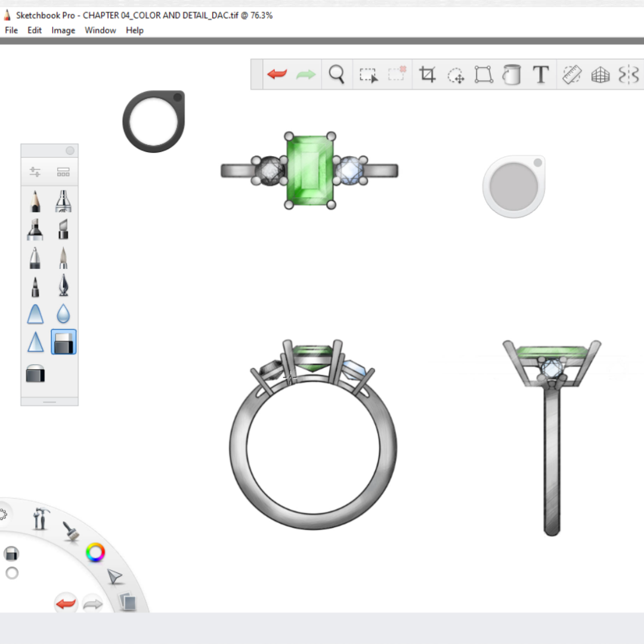This screenshot has height=644, width=644.
Task: Open the color wheel in lagoon
Action: point(95,553)
